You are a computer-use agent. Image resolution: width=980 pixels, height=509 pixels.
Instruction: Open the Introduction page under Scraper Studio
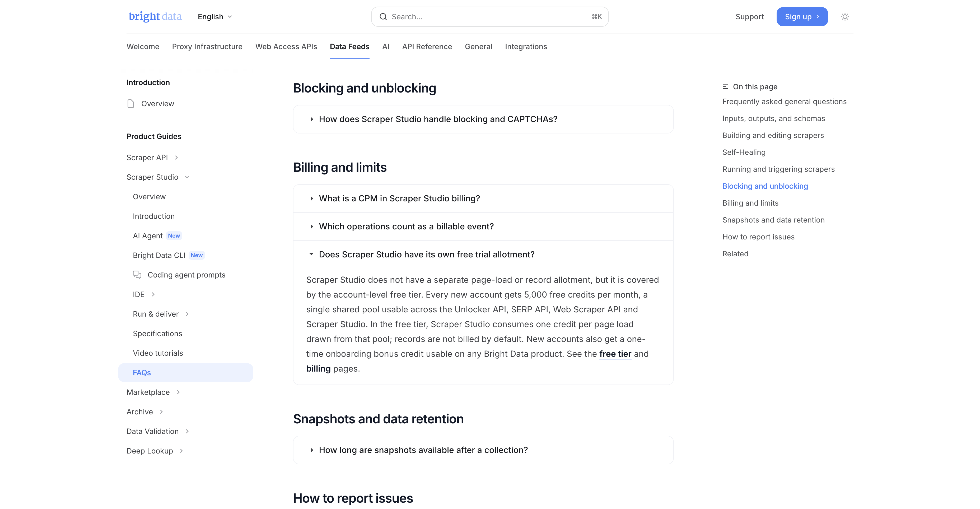[x=154, y=216]
